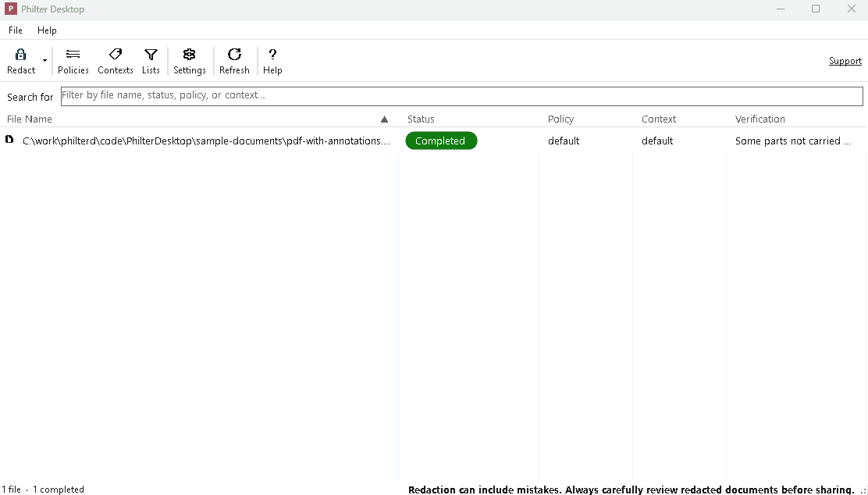Screen dimensions: 868x495
Task: Click the Refresh toolbar icon
Action: [x=234, y=54]
